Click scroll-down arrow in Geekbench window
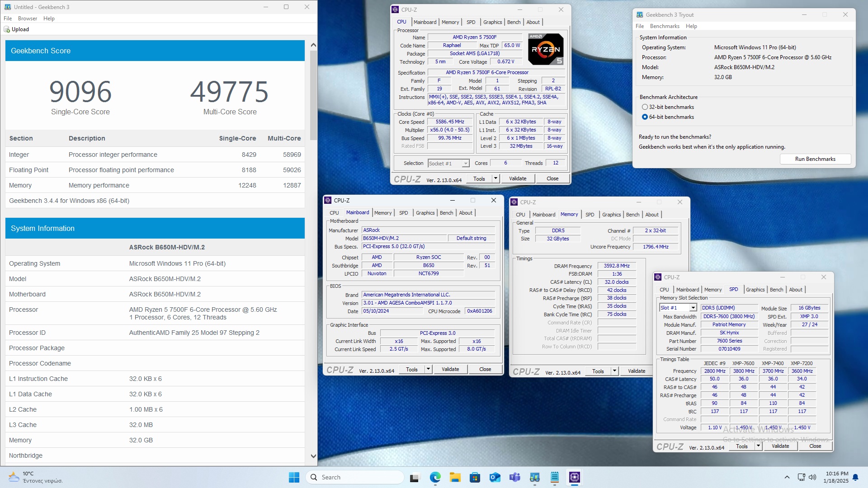This screenshot has height=488, width=868. [313, 456]
